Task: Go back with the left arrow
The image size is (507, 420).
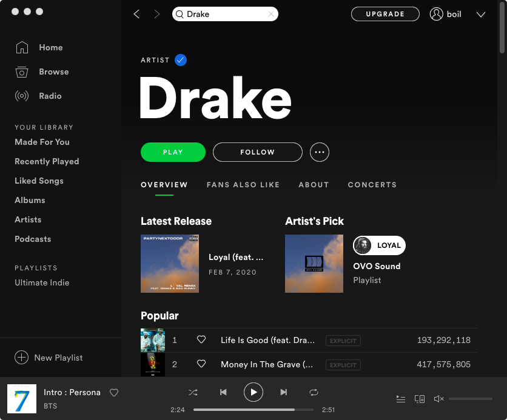Action: [x=137, y=14]
